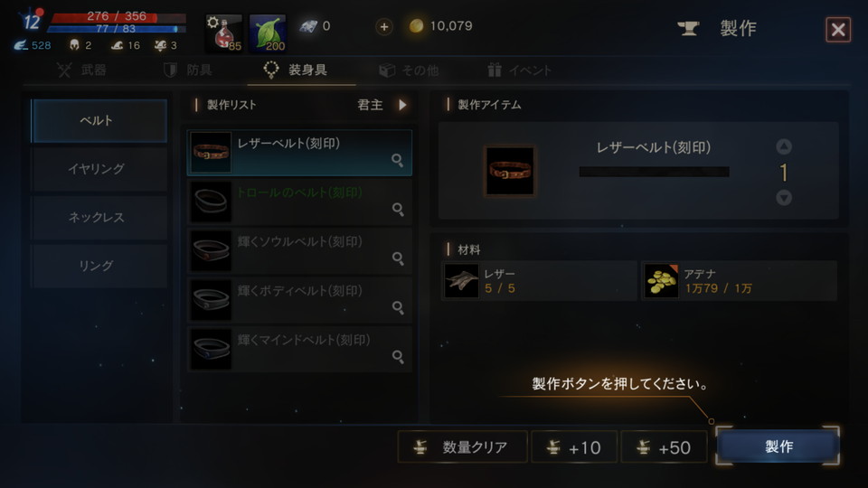Click the magnifier for 輝くボディベルト(刻印)
This screenshot has width=868, height=488.
point(398,307)
